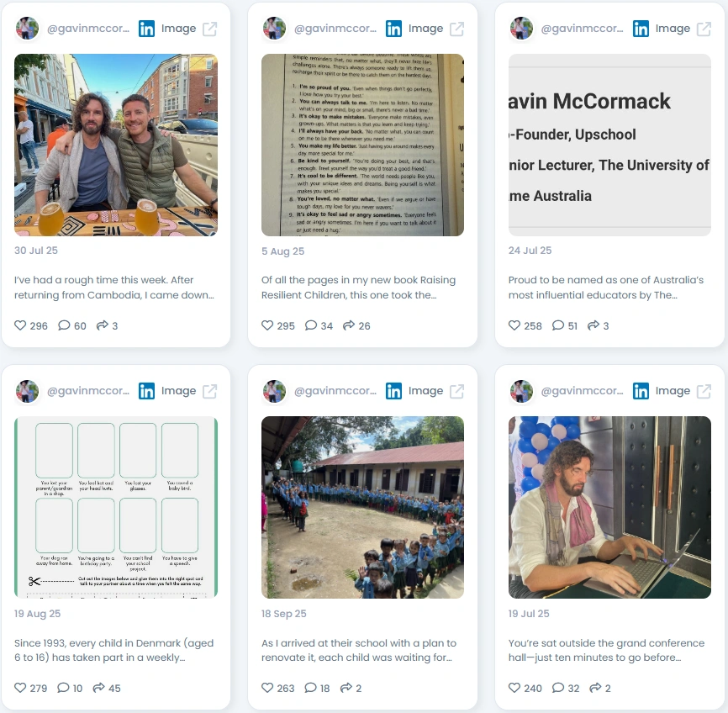This screenshot has height=713, width=728.
Task: Open external link on 5 Aug 25 post
Action: (456, 29)
